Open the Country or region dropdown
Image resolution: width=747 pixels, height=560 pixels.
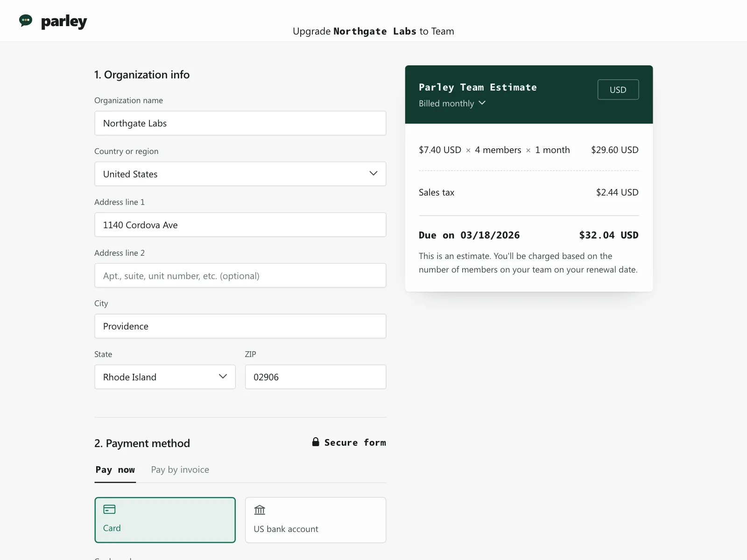point(240,174)
